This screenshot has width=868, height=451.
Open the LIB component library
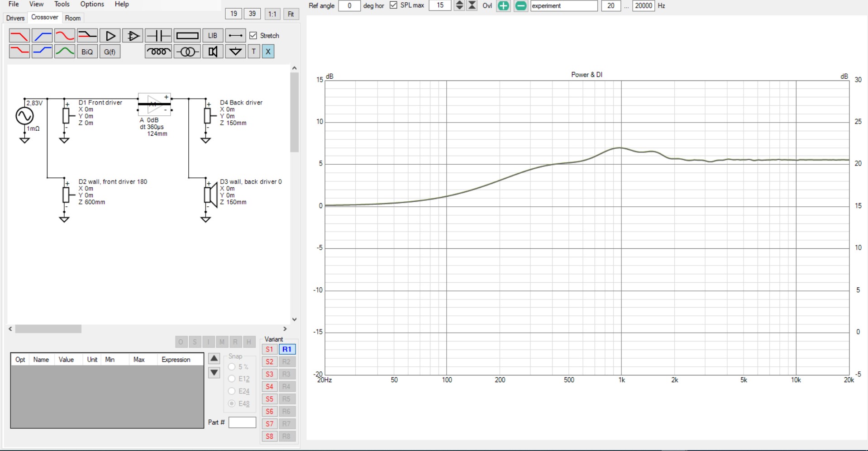pos(213,35)
